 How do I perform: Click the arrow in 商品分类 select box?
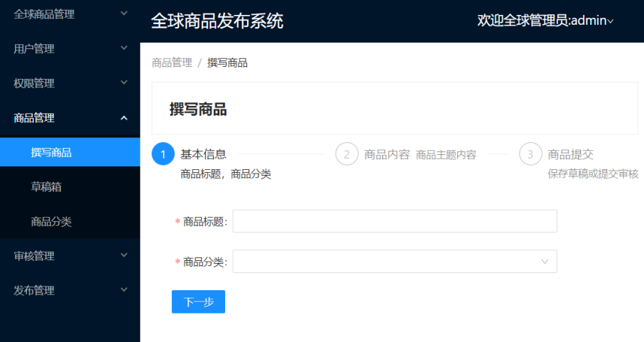click(x=545, y=262)
